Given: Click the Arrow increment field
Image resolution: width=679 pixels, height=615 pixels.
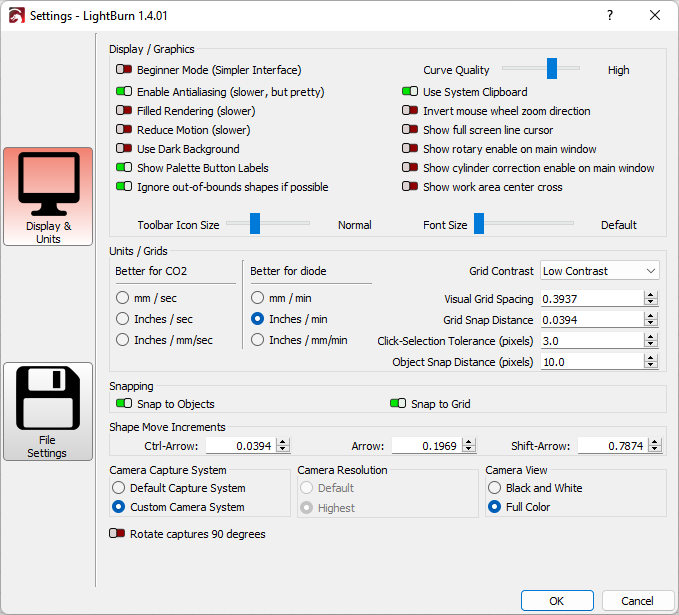Looking at the screenshot, I should [427, 446].
